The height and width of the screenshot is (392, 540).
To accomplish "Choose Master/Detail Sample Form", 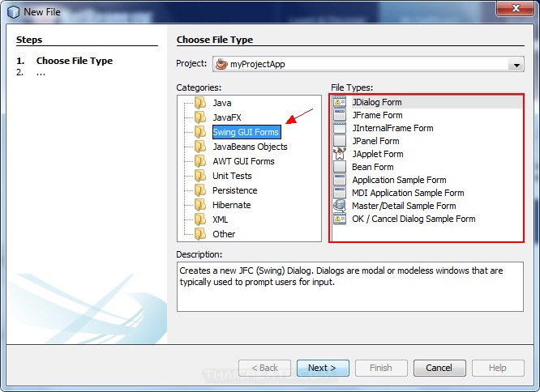I will point(404,206).
